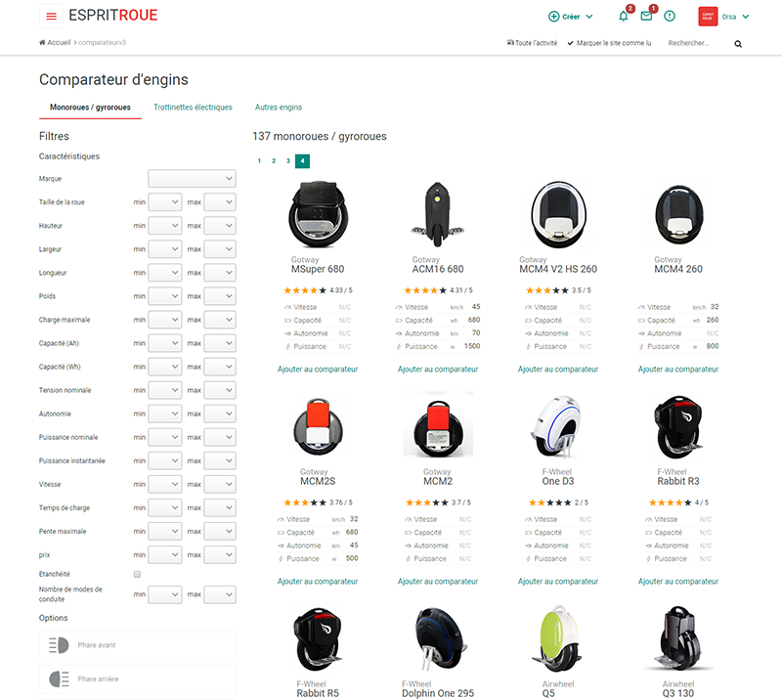Open prix min dropdown
This screenshot has height=700, width=782.
(165, 554)
